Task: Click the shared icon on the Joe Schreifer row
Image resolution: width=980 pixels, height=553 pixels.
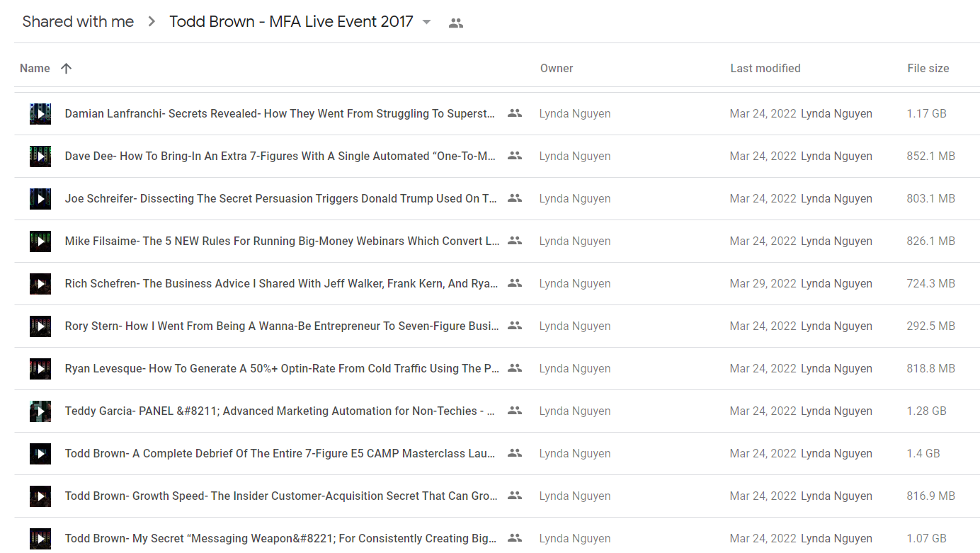Action: tap(515, 198)
